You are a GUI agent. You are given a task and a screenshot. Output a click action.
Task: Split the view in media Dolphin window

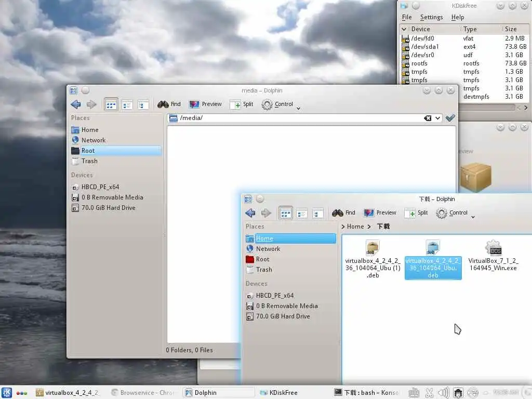pos(242,104)
